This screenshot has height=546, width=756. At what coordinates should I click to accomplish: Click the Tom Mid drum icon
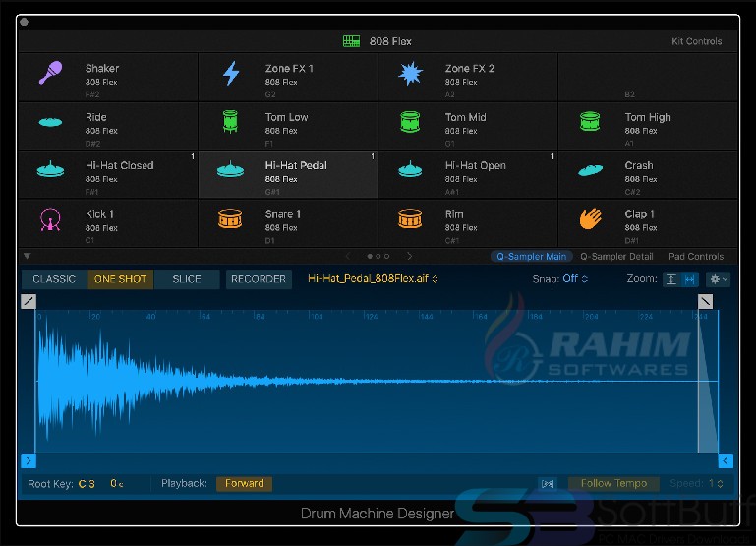(410, 122)
